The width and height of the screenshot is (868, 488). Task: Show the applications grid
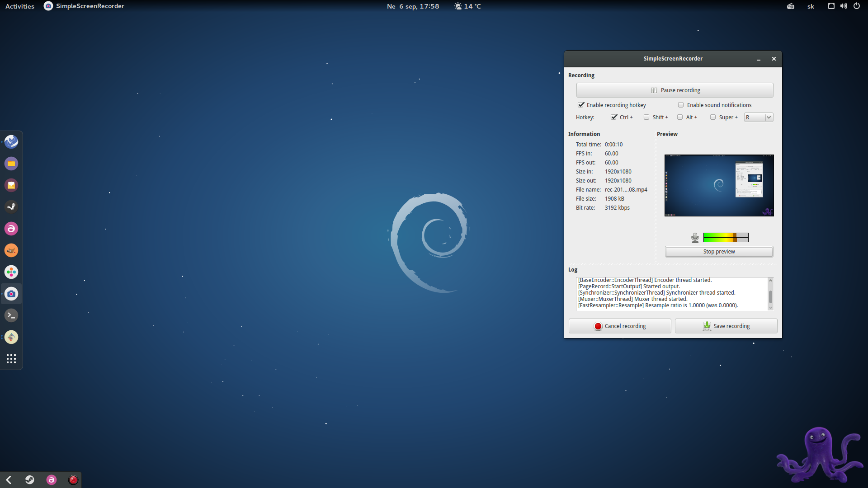[11, 359]
